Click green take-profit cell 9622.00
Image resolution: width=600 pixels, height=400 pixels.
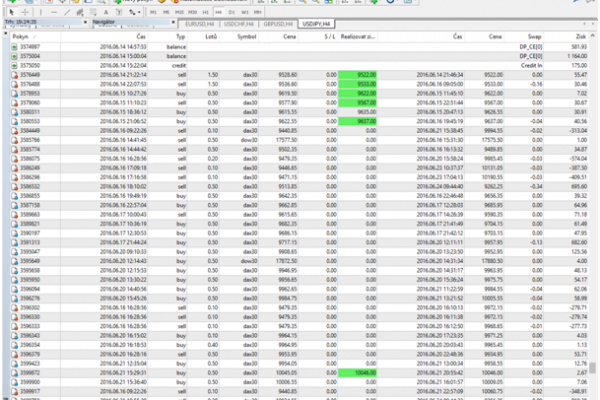coord(357,93)
